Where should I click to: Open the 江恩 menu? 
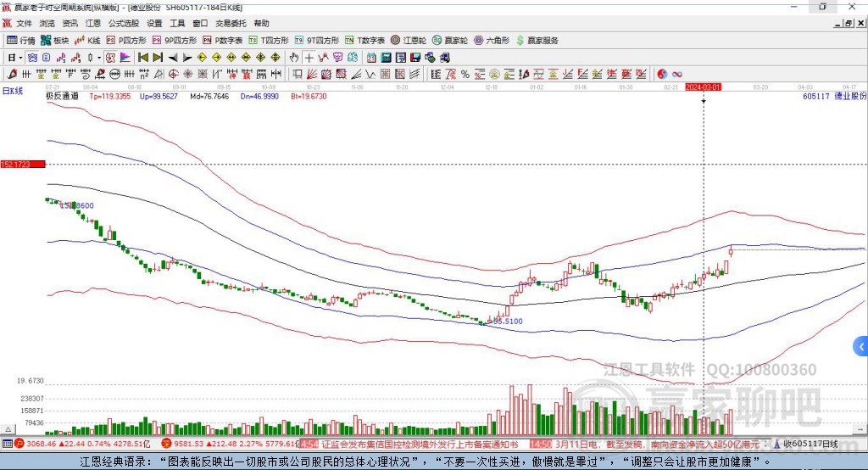click(92, 24)
